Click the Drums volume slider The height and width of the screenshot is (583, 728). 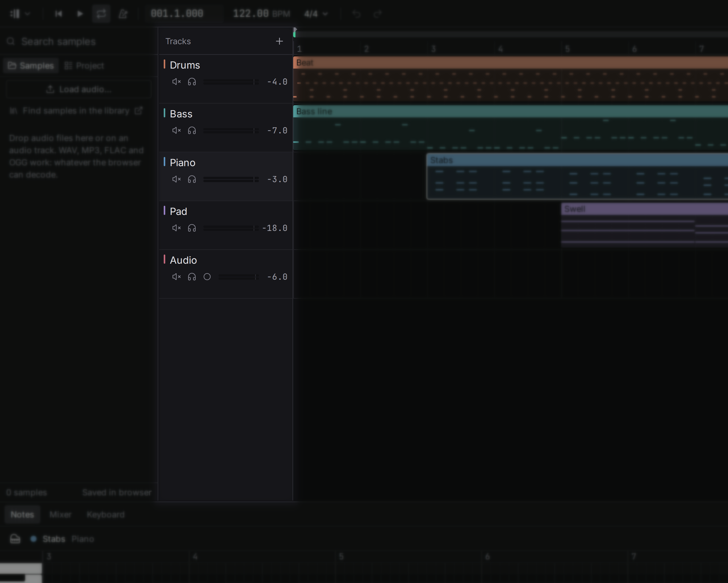coord(231,82)
